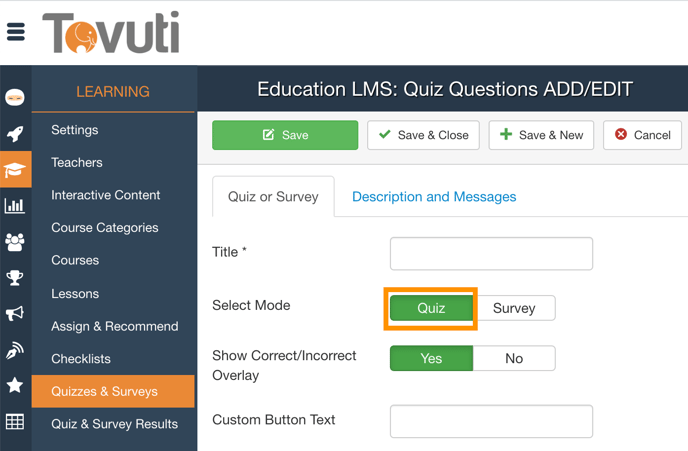The height and width of the screenshot is (451, 688).
Task: Open the hamburger menu icon
Action: click(16, 31)
